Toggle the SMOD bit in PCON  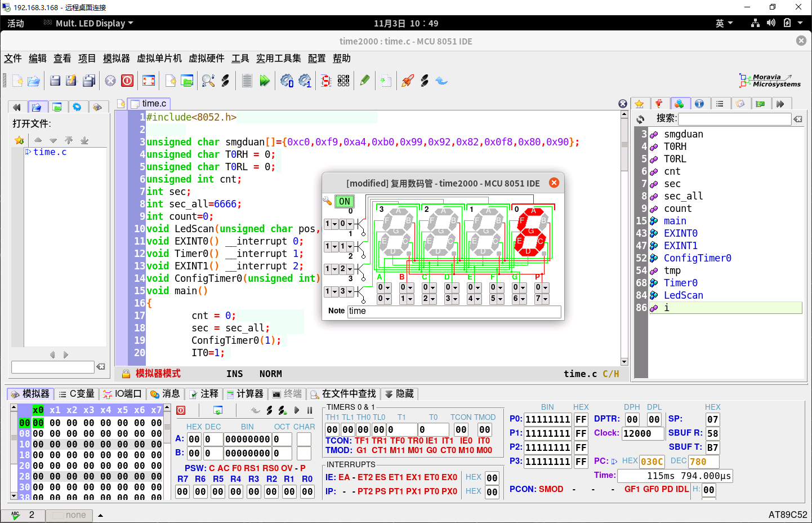[551, 489]
